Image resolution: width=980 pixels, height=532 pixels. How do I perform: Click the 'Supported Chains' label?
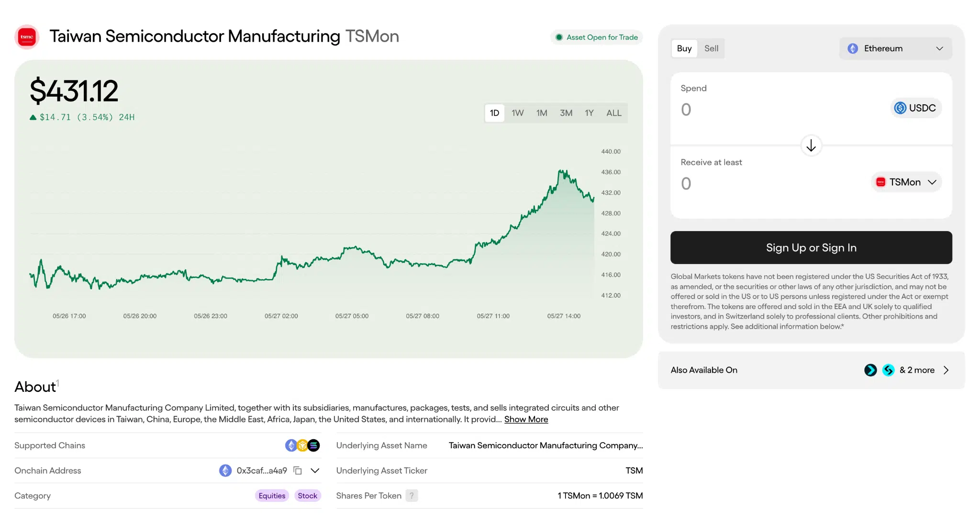pos(50,445)
